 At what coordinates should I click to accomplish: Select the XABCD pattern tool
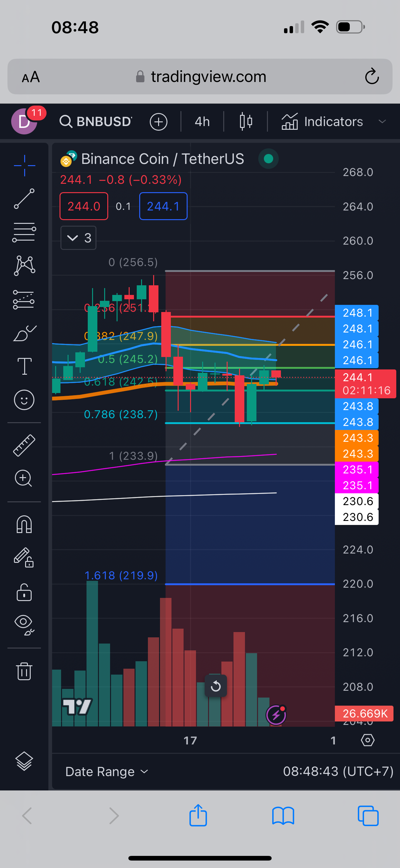pyautogui.click(x=24, y=265)
